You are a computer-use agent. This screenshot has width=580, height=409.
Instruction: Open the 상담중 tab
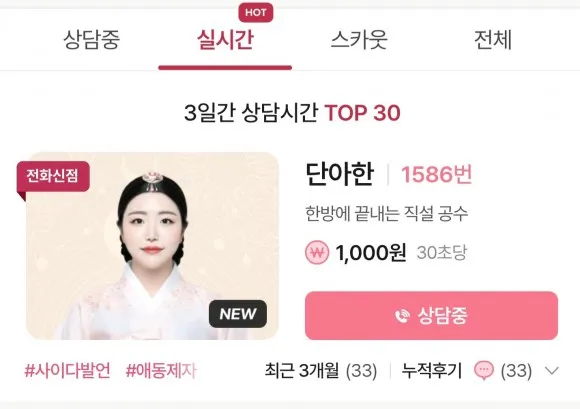click(x=91, y=40)
